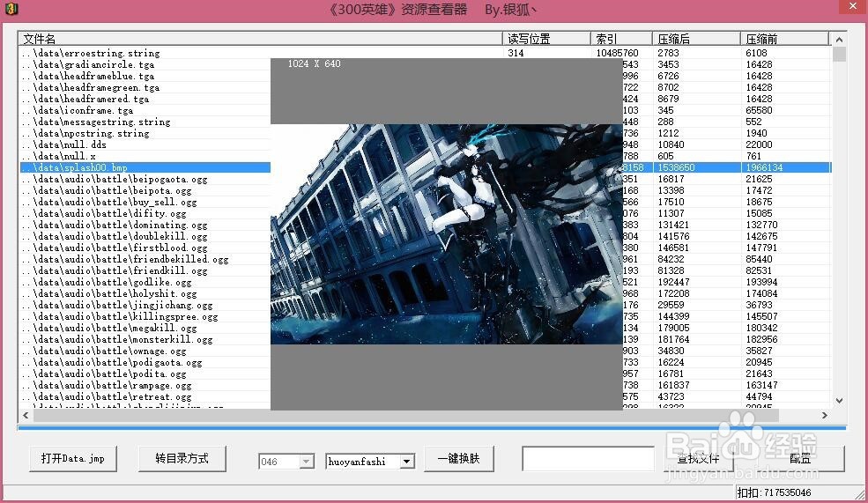Expand the huoyanfashi combo box arrow
Screen dimensions: 868x503
click(x=407, y=462)
